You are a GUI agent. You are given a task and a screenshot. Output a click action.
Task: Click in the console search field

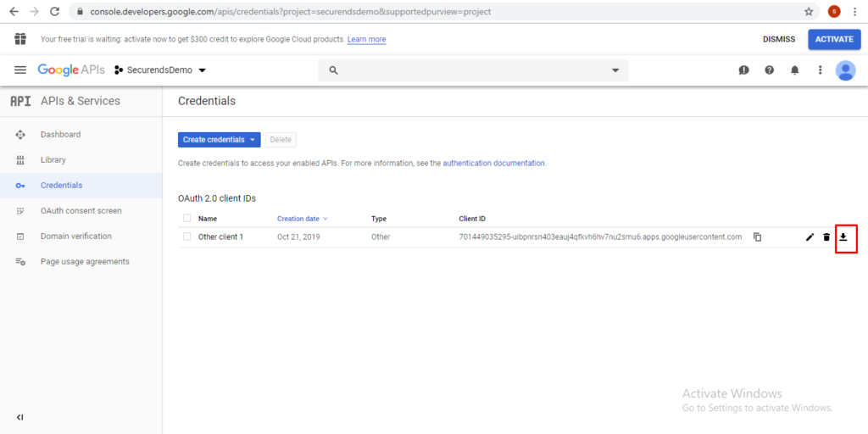473,70
